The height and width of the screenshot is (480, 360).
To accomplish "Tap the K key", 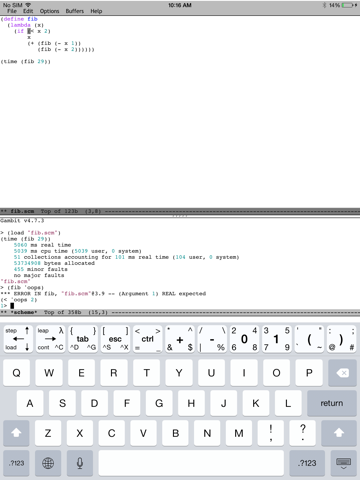I will [x=256, y=403].
